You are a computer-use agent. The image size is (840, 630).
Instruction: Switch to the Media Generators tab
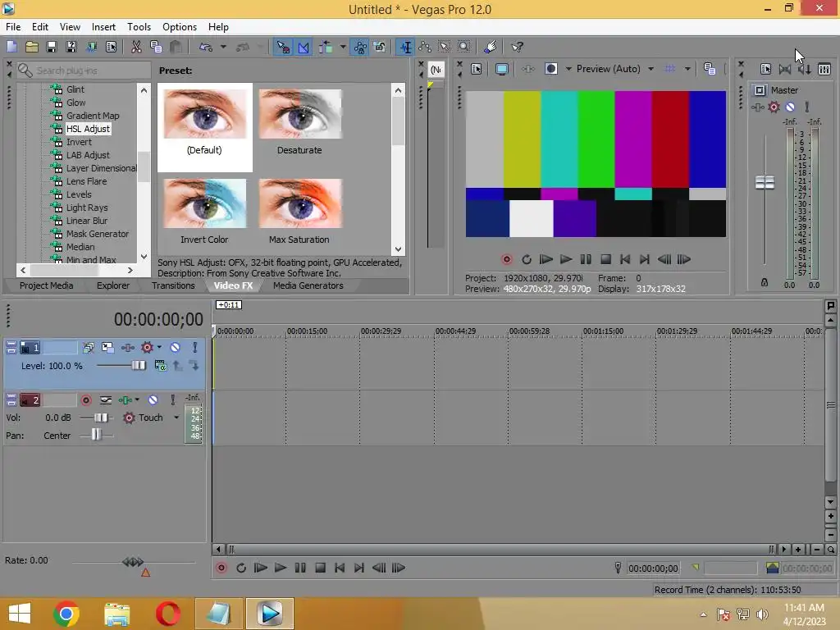(x=308, y=285)
